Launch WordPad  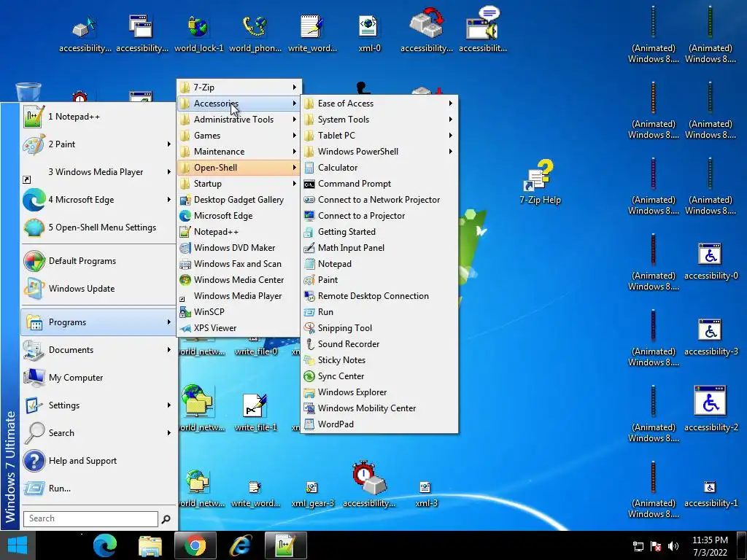[379, 424]
